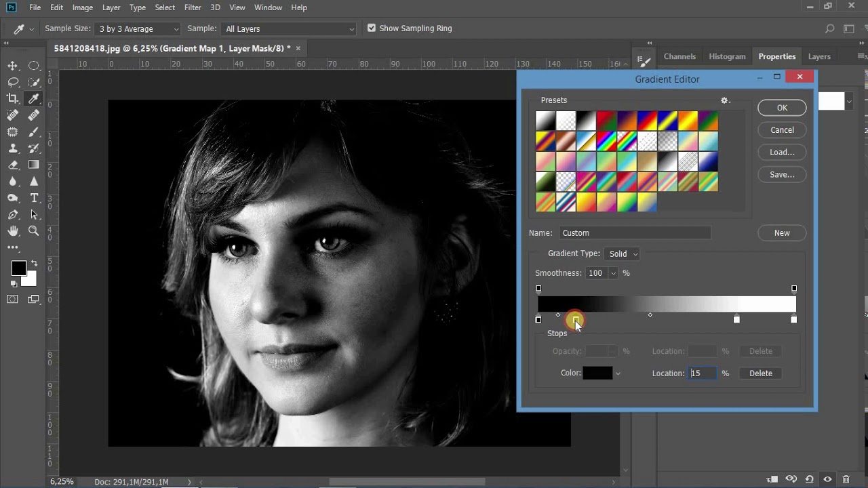Swap foreground and background colors
This screenshot has height=488, width=868.
tap(35, 263)
